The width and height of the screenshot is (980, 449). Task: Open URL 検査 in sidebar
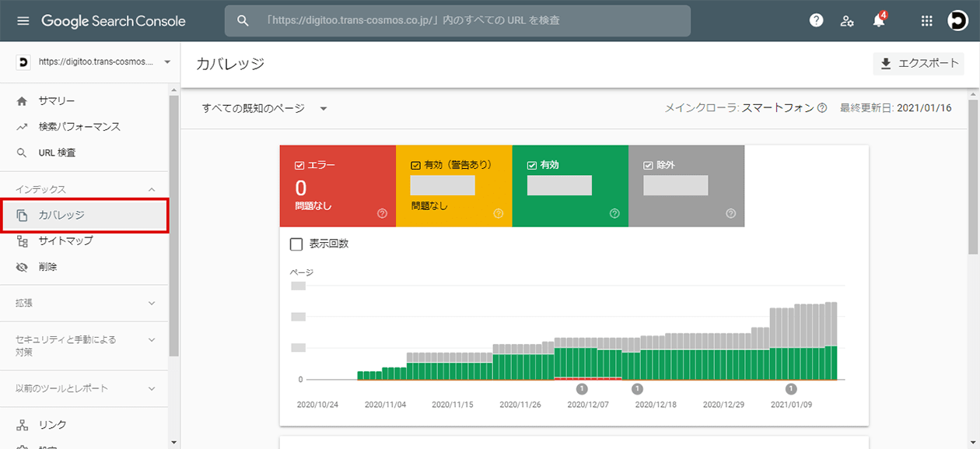58,153
